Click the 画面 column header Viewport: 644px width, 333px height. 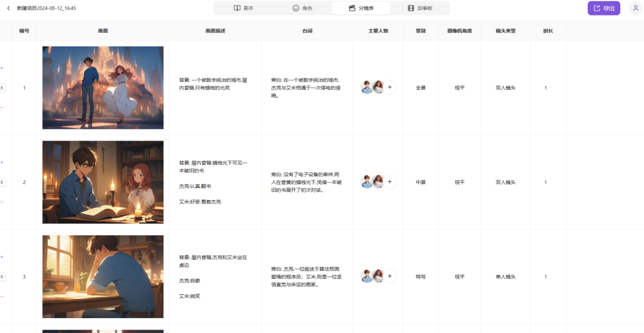(103, 31)
